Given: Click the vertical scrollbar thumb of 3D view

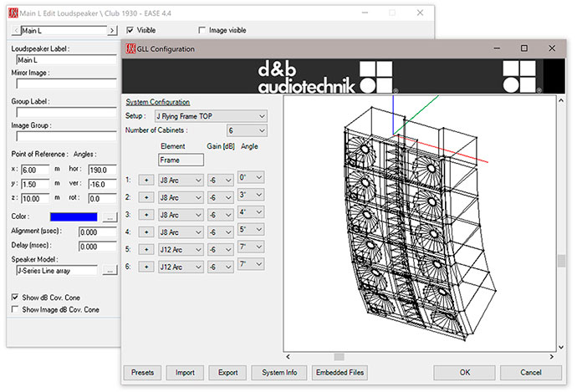Looking at the screenshot, I should [561, 261].
